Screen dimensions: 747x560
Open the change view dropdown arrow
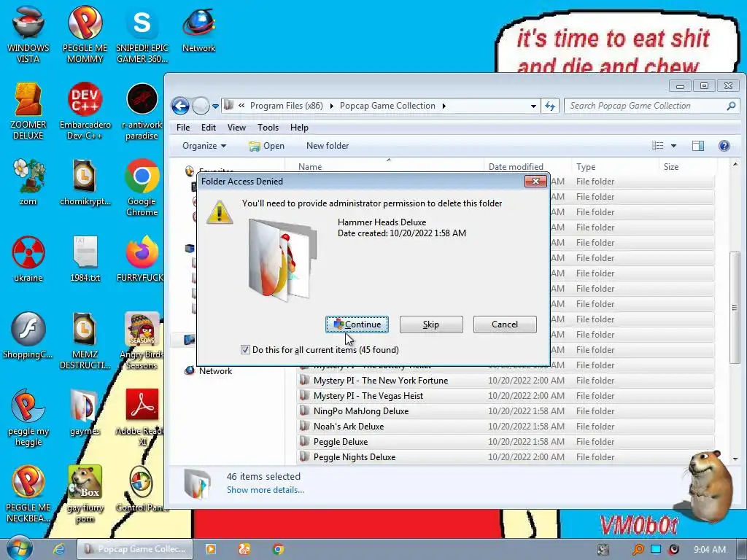(673, 146)
